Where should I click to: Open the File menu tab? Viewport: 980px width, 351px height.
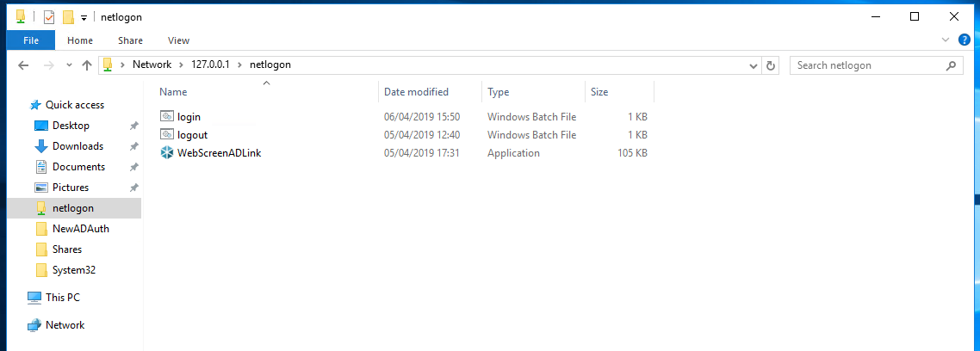click(x=31, y=40)
